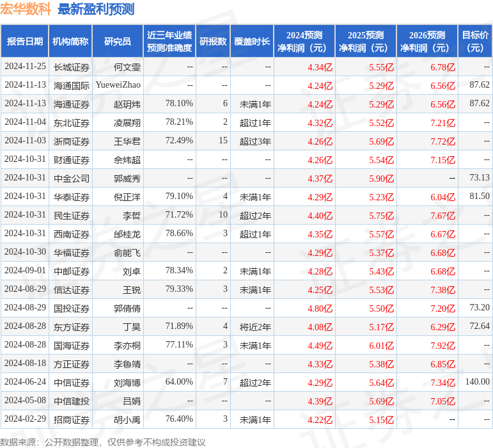Select the 目标价 column header
This screenshot has height=448, width=493.
click(475, 42)
